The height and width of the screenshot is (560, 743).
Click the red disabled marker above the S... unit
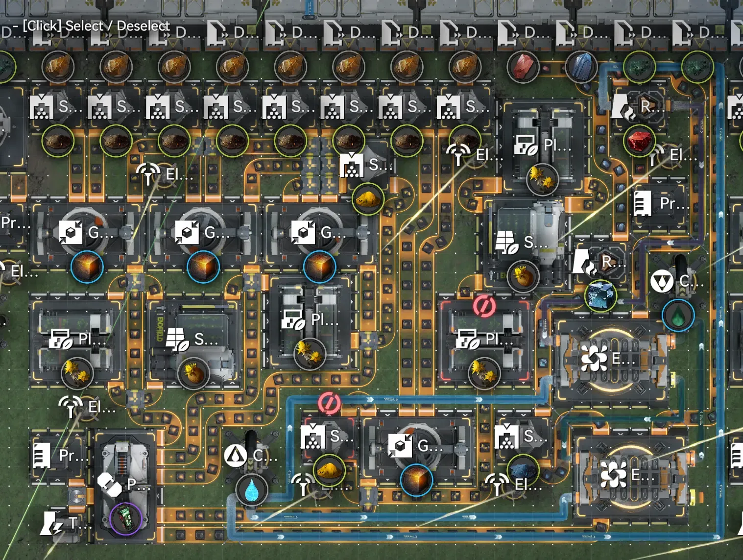coord(329,403)
